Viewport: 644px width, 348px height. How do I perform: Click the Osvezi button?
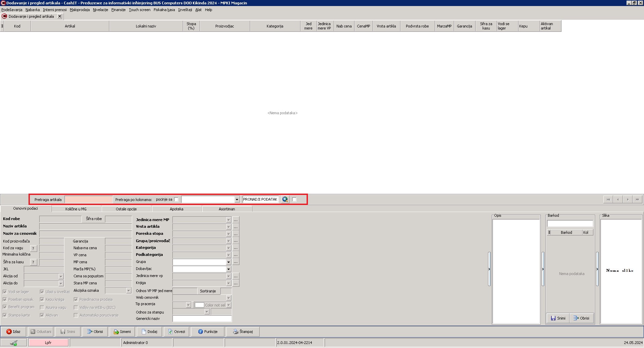[x=176, y=332]
